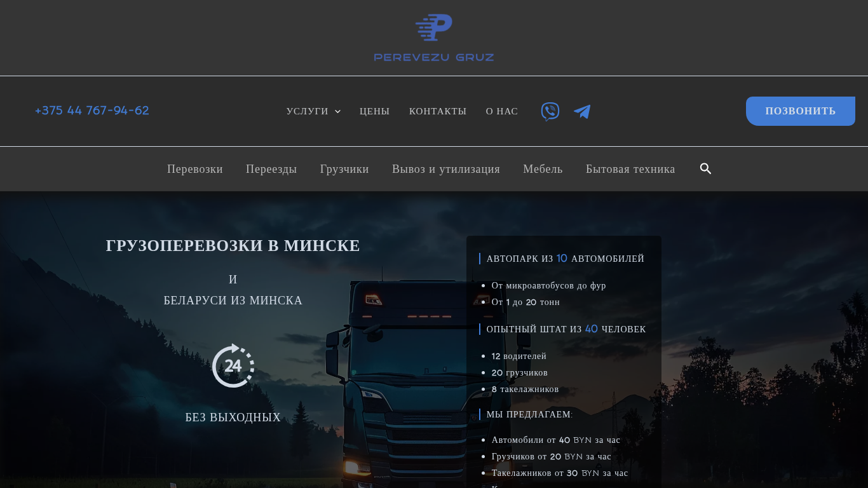The image size is (868, 488).
Task: Select Перевозки category link
Action: pyautogui.click(x=195, y=169)
